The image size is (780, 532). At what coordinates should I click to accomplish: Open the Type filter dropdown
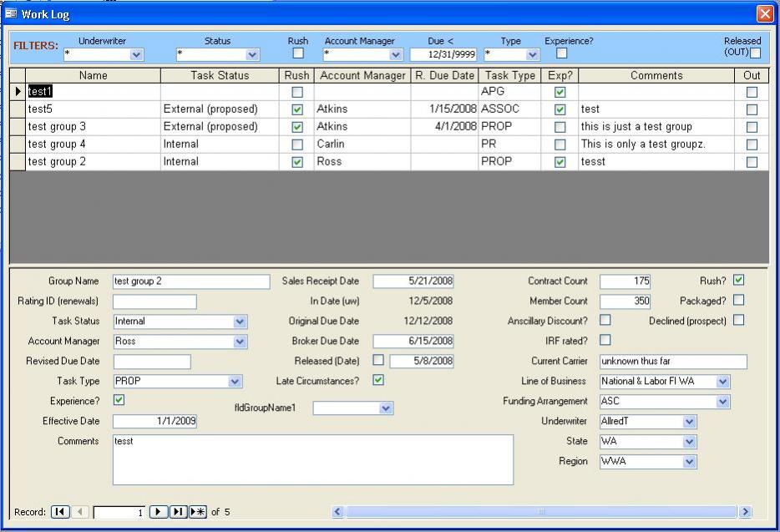click(x=532, y=54)
